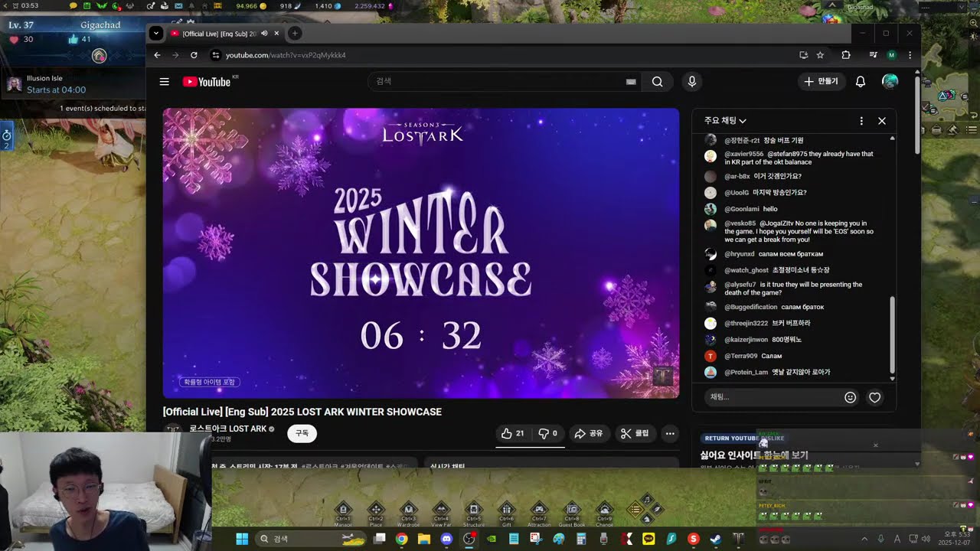Open Ctrl+8 Guest Book in game
Viewport: 980px width, 551px height.
click(x=572, y=509)
